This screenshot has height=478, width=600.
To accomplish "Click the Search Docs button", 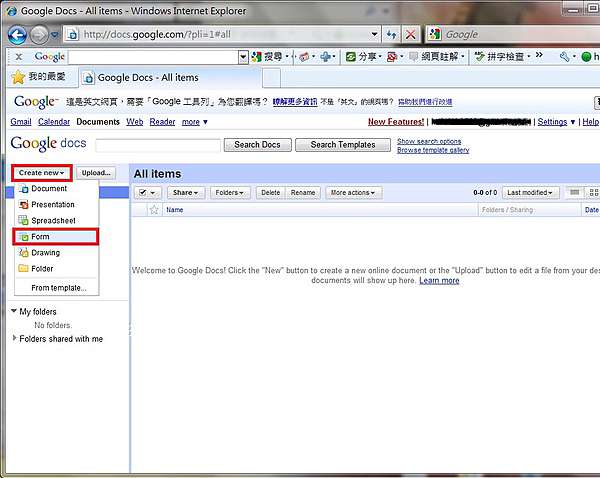I will click(x=258, y=145).
